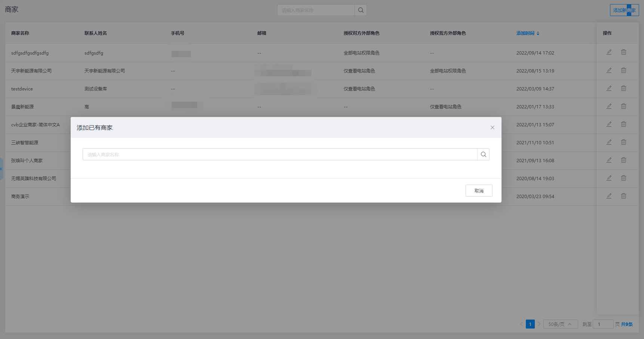Go to the previous page arrow
The height and width of the screenshot is (339, 644).
(x=521, y=324)
